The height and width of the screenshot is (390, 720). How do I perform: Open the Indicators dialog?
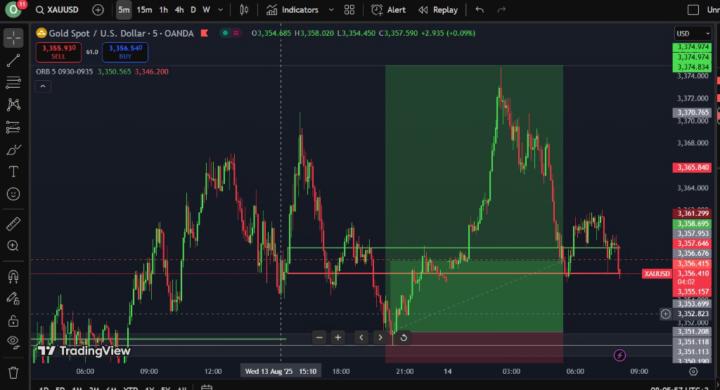(x=292, y=10)
